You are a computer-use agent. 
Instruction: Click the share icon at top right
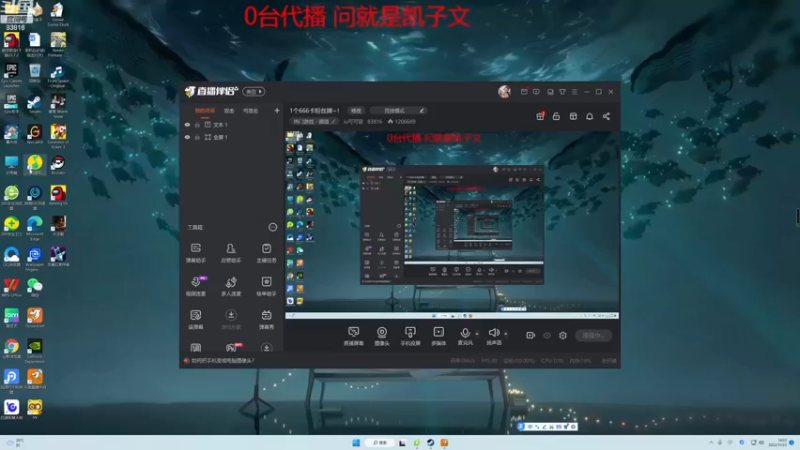coord(606,116)
